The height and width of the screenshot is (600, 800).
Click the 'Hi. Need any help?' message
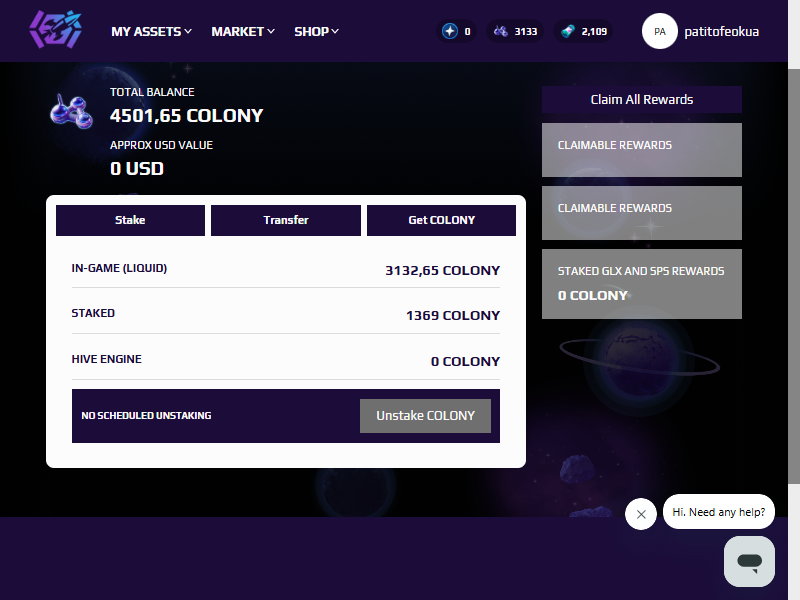click(718, 512)
